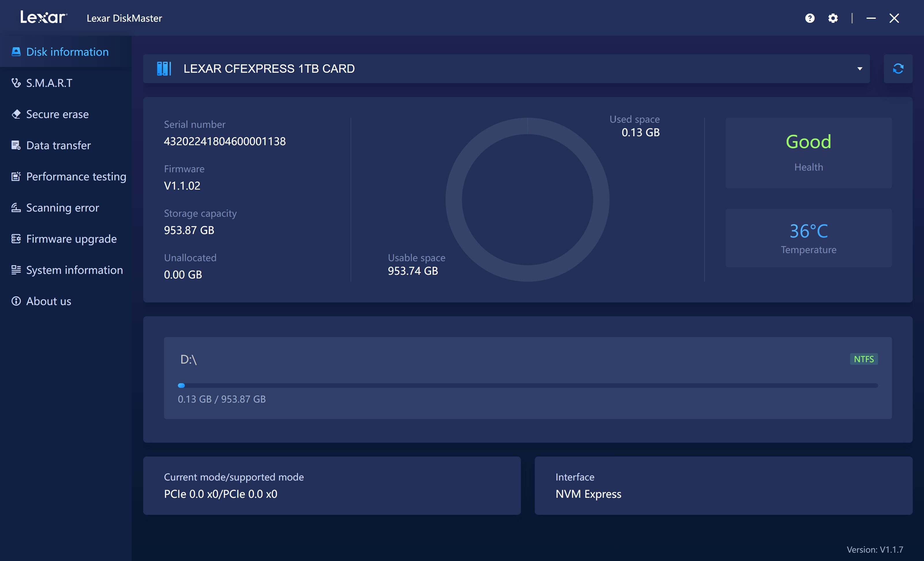Click the NTFS file system badge
This screenshot has width=924, height=561.
coord(863,359)
